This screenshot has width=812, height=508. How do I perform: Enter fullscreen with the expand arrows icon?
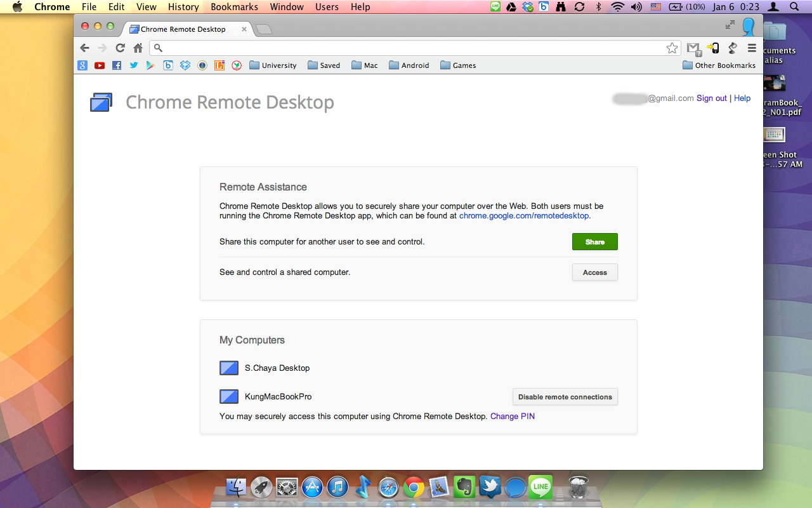(730, 25)
